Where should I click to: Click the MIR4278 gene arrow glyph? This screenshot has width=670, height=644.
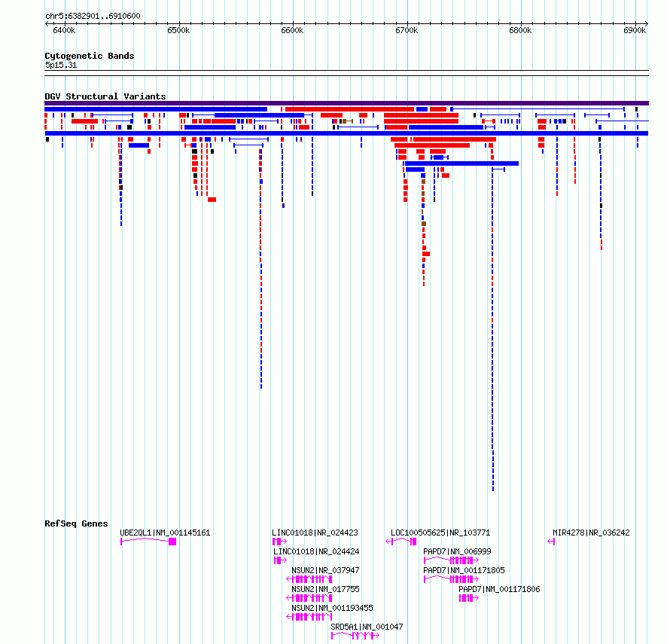tap(551, 542)
